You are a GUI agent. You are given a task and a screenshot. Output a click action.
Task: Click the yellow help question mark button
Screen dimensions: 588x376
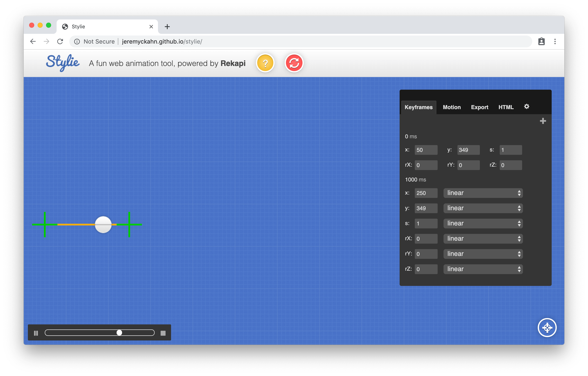point(265,63)
